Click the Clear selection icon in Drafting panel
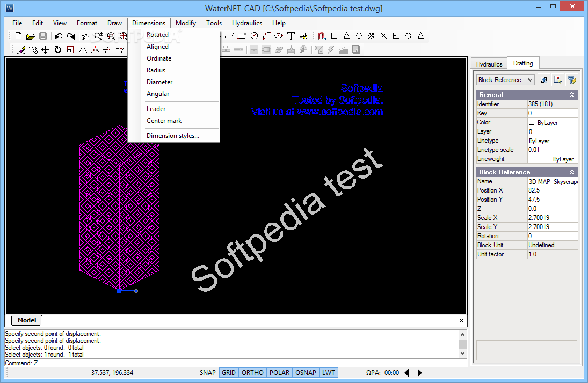588x383 pixels. (x=557, y=80)
